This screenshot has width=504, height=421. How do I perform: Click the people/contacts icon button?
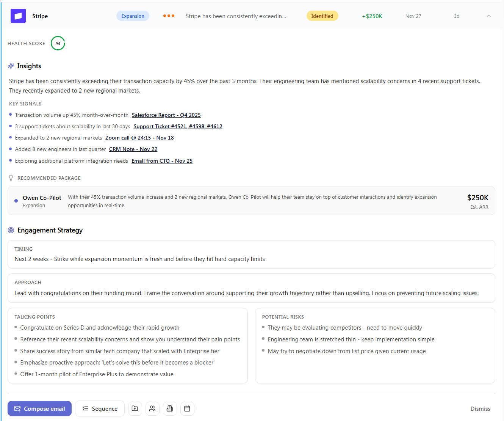point(152,408)
